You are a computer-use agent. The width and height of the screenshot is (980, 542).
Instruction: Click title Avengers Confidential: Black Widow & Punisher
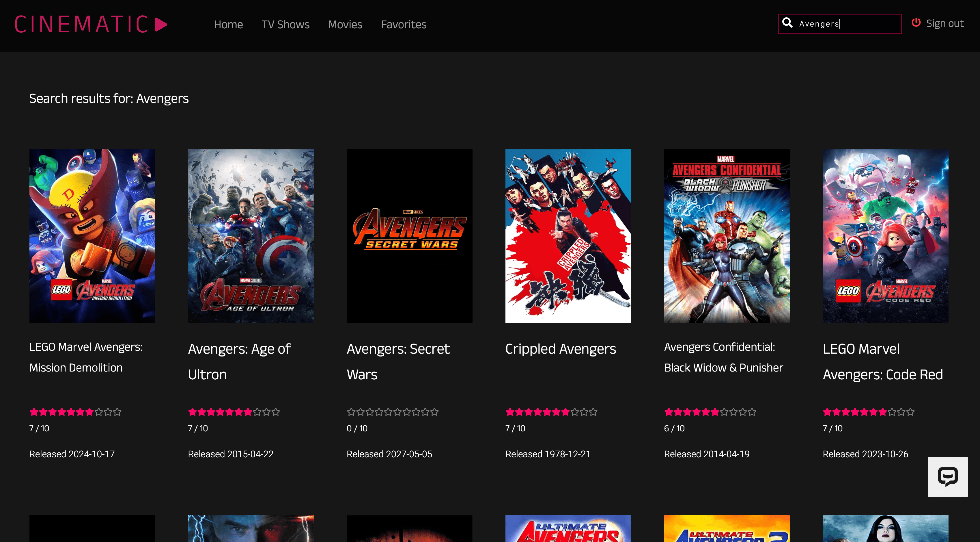(724, 357)
